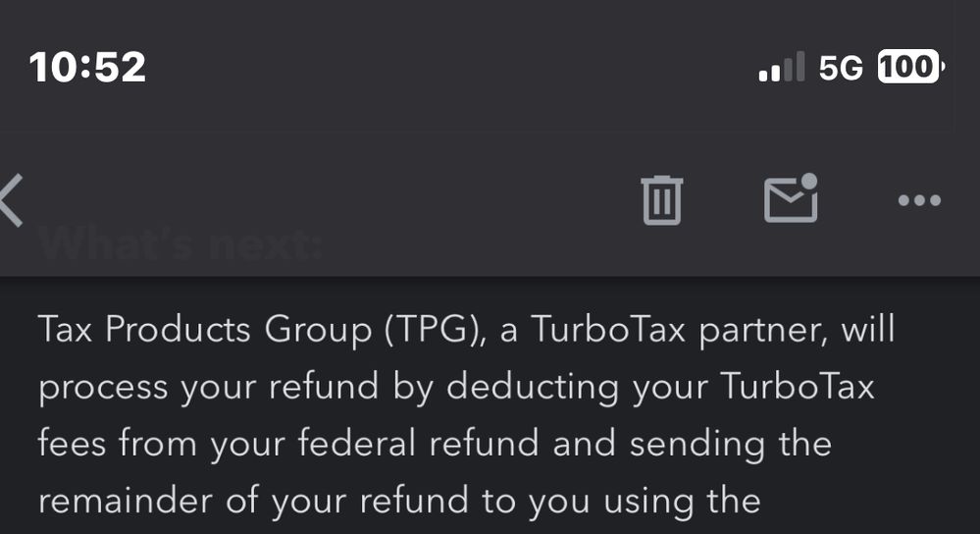Go back using the left chevron
The width and height of the screenshot is (980, 534).
[x=12, y=201]
